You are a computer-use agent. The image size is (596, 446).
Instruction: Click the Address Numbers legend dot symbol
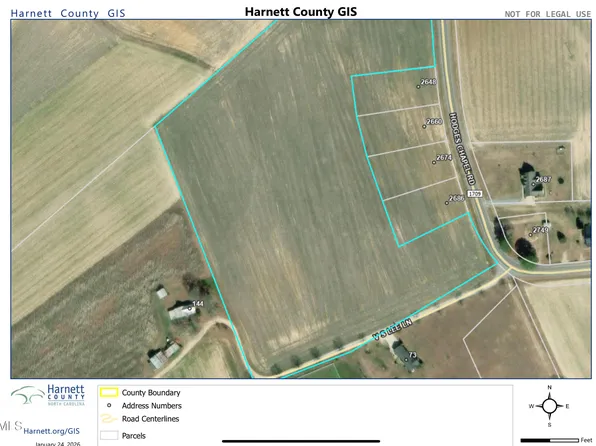click(x=109, y=405)
